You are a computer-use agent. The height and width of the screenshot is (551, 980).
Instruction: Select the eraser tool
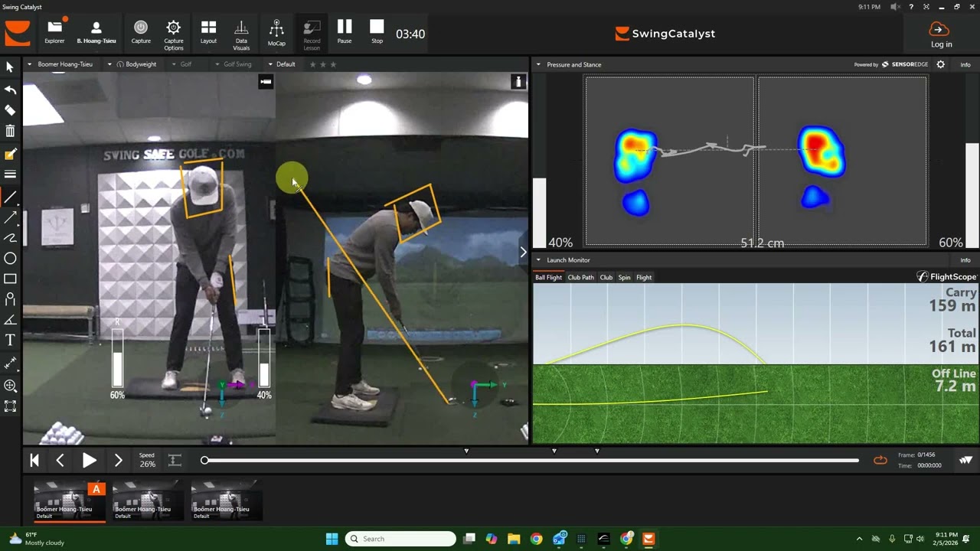click(x=10, y=110)
